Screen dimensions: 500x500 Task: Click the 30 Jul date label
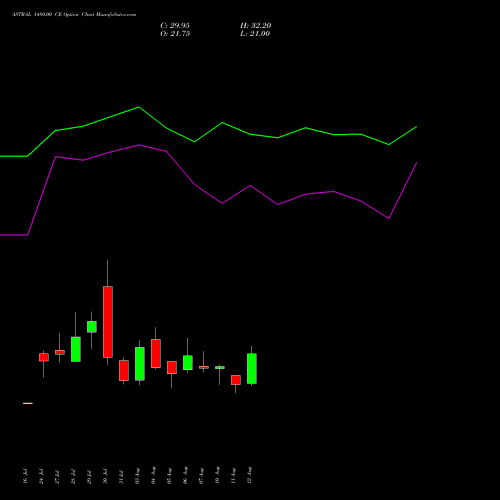pos(105,476)
